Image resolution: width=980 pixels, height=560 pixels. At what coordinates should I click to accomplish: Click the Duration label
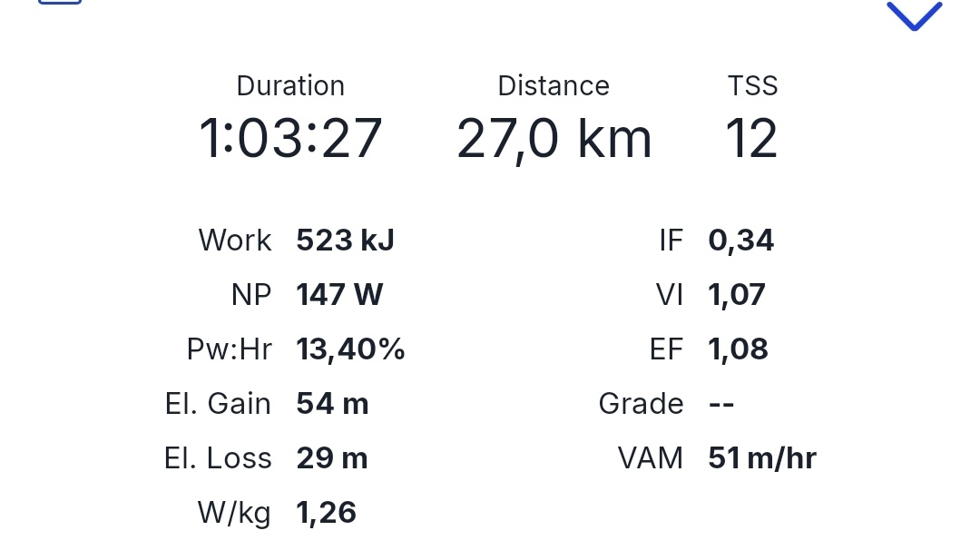coord(290,86)
